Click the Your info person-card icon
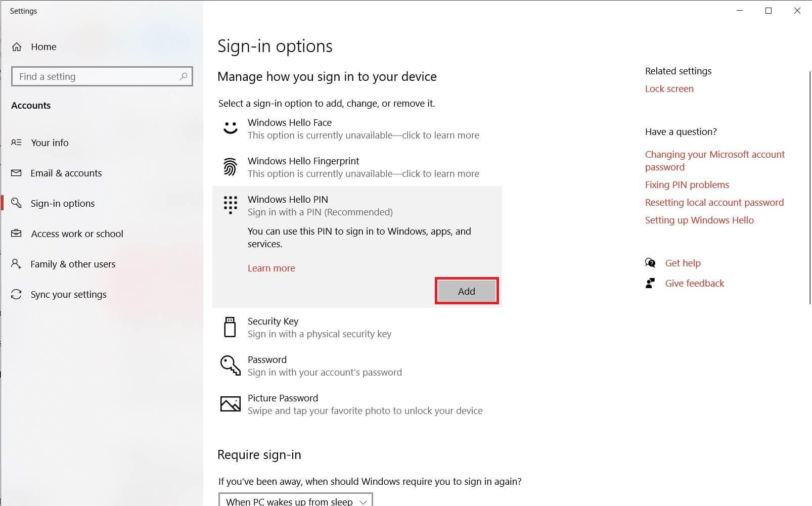Viewport: 812px width, 506px height. [x=16, y=143]
